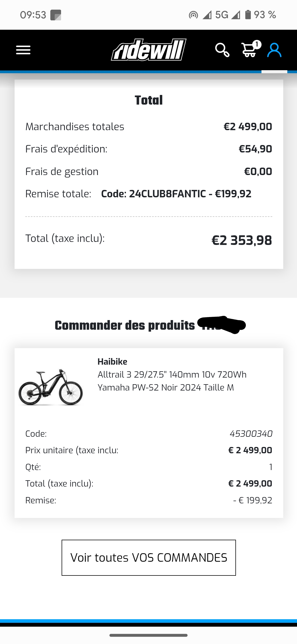Tap the Ridewill logo
This screenshot has width=297, height=644.
tap(148, 50)
